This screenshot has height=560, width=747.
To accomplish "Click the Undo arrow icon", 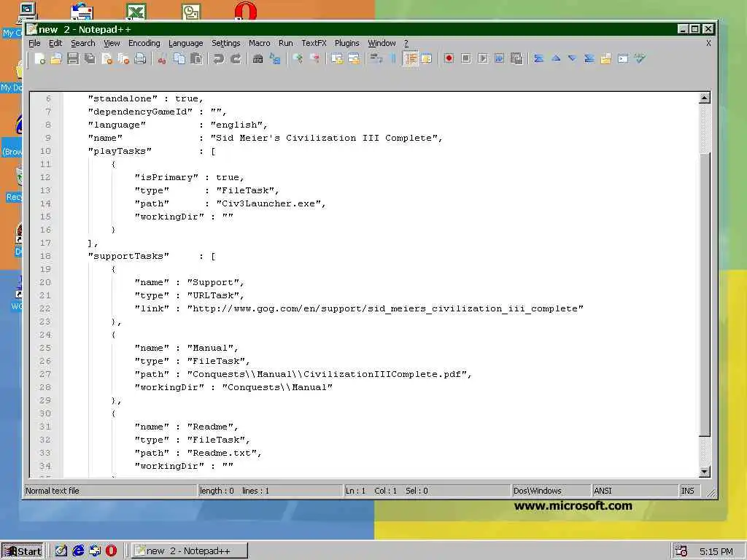I will 219,58.
